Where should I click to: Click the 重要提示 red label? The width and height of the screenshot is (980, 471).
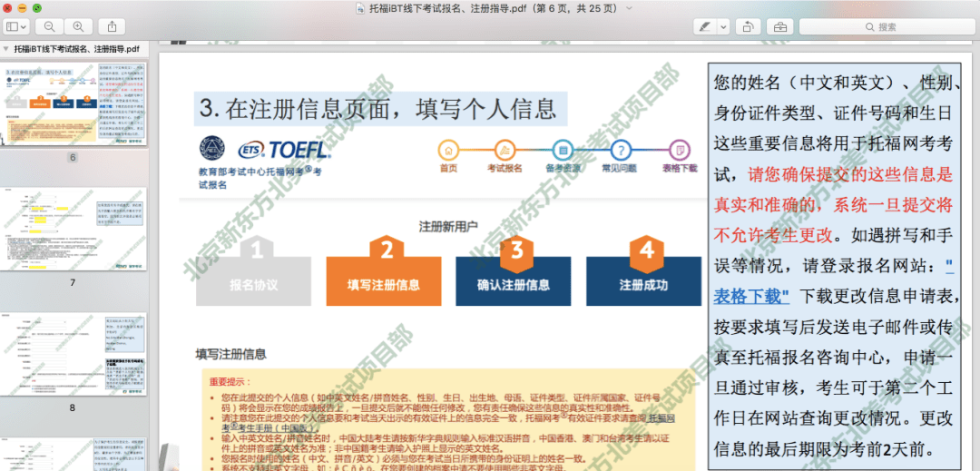click(x=229, y=382)
